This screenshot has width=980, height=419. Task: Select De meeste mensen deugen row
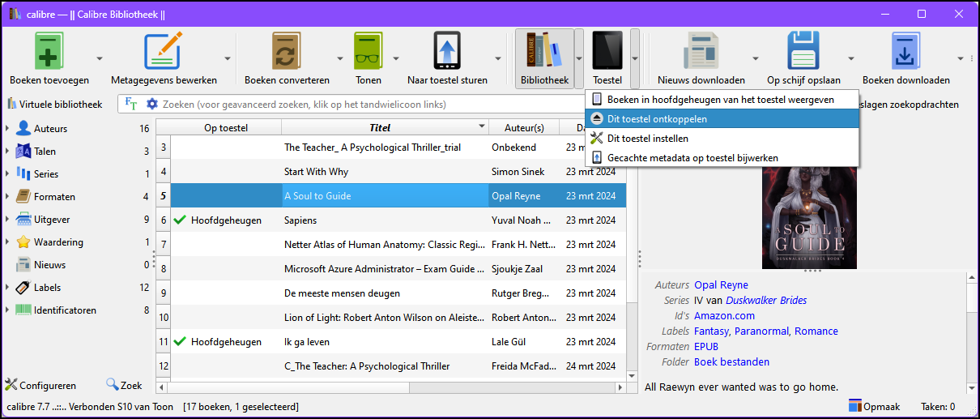coord(391,293)
